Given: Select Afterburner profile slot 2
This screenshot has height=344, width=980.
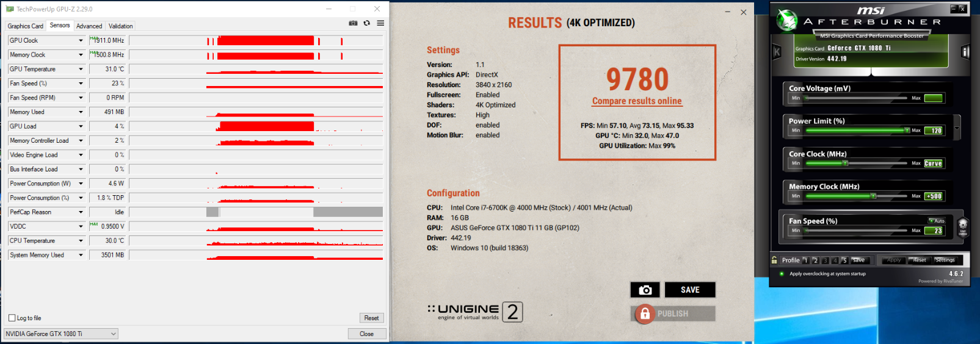Looking at the screenshot, I should [815, 260].
